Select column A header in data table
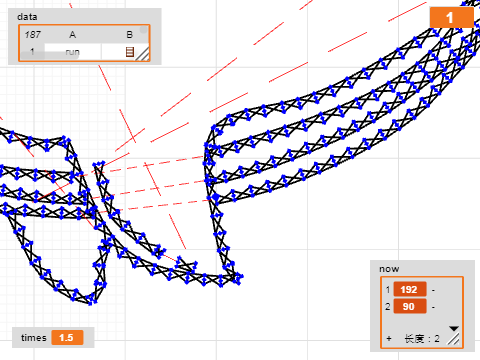The height and width of the screenshot is (360, 480). 72,35
